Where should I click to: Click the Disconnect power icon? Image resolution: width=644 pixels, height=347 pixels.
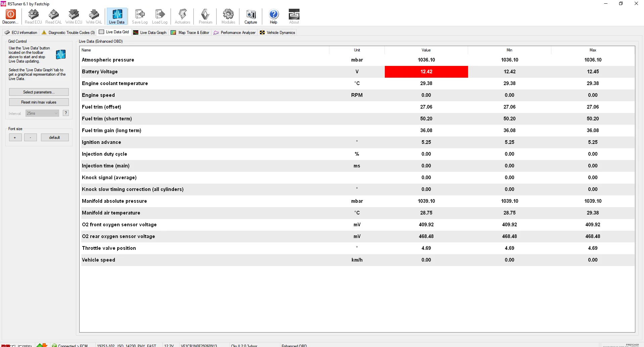(x=10, y=14)
